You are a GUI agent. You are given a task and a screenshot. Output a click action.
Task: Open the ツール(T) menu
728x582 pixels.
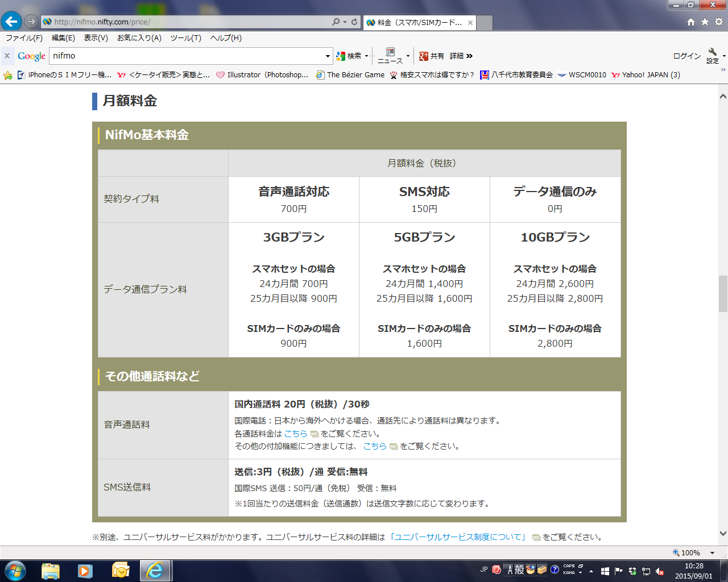186,38
